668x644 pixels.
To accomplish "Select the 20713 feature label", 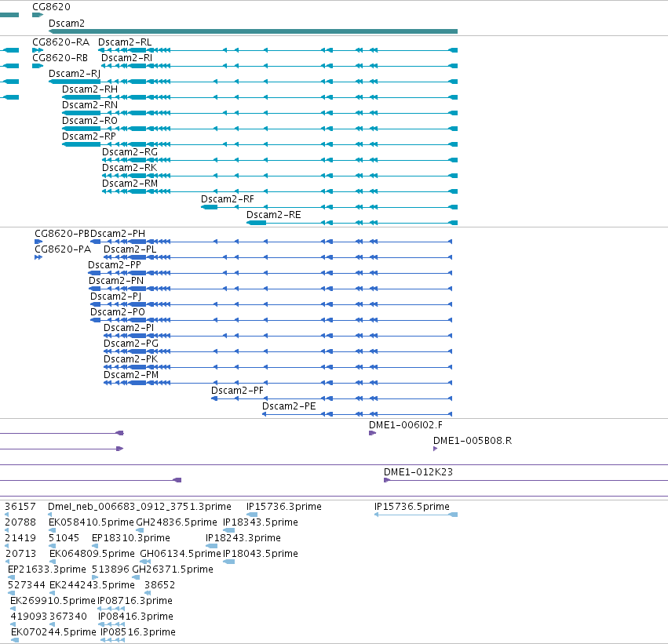I will tap(20, 554).
